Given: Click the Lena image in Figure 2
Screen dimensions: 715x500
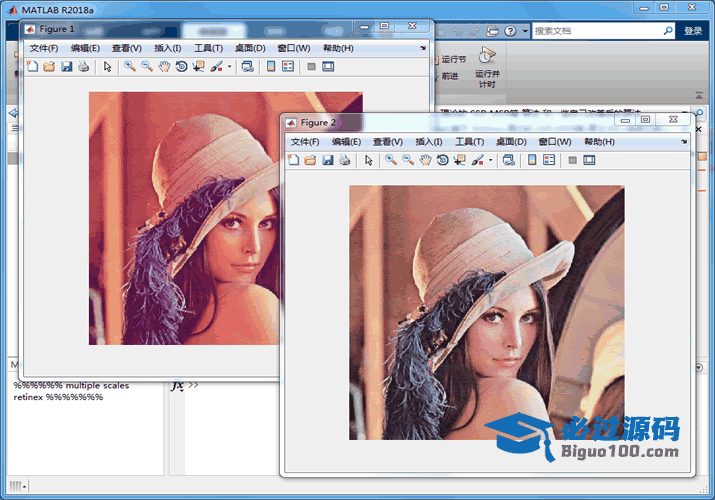Looking at the screenshot, I should (487, 313).
